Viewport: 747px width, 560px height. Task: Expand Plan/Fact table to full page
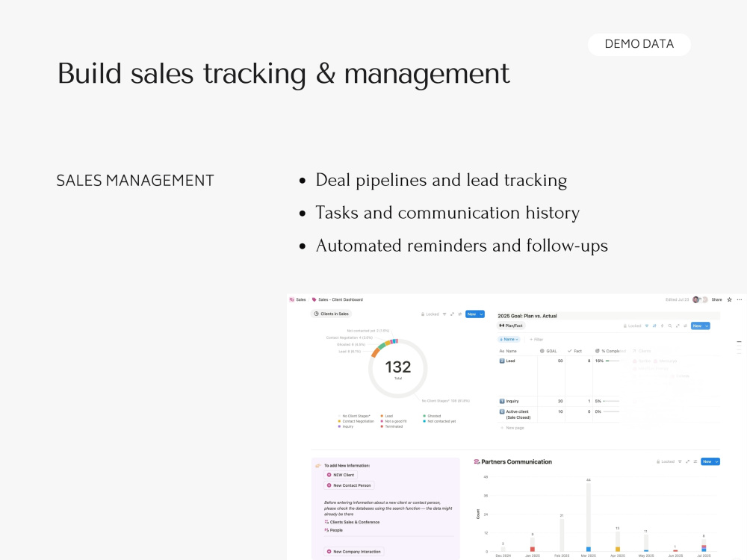click(x=678, y=326)
